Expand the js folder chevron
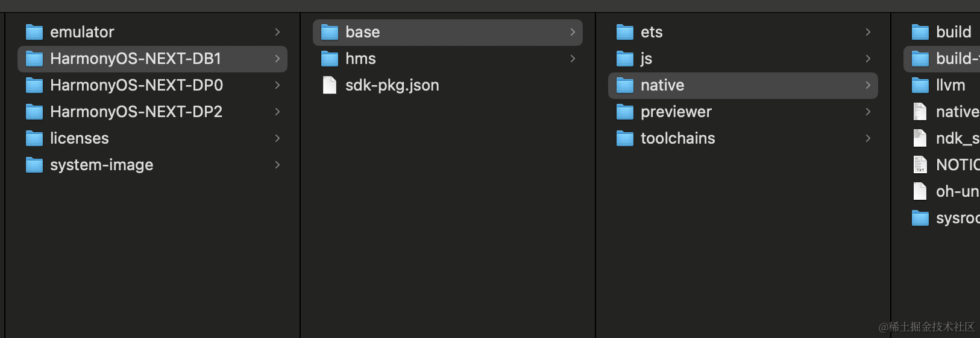Image resolution: width=980 pixels, height=338 pixels. [868, 59]
